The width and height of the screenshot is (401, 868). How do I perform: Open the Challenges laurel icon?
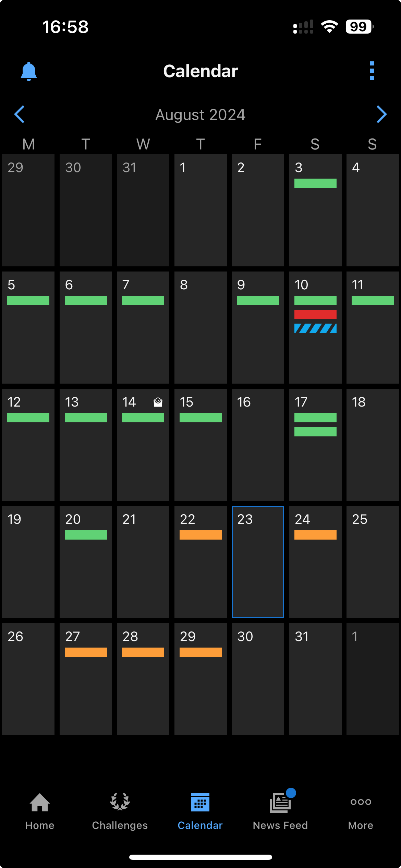pyautogui.click(x=120, y=802)
